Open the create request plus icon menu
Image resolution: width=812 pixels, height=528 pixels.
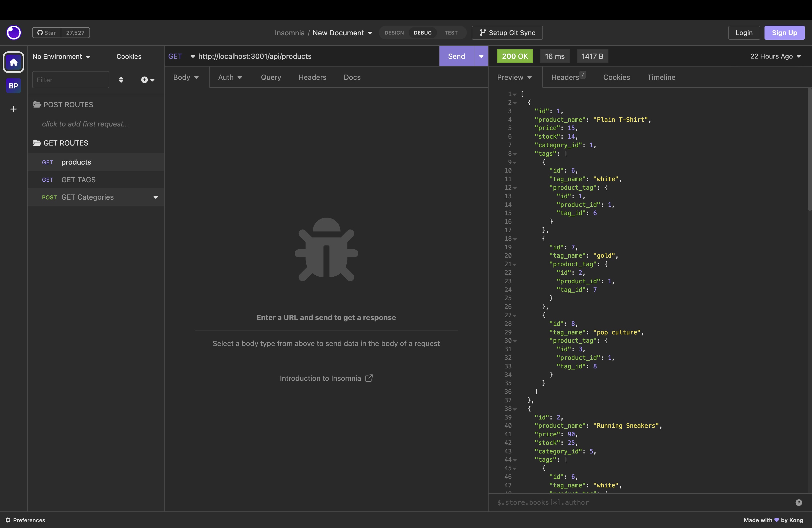coord(148,80)
